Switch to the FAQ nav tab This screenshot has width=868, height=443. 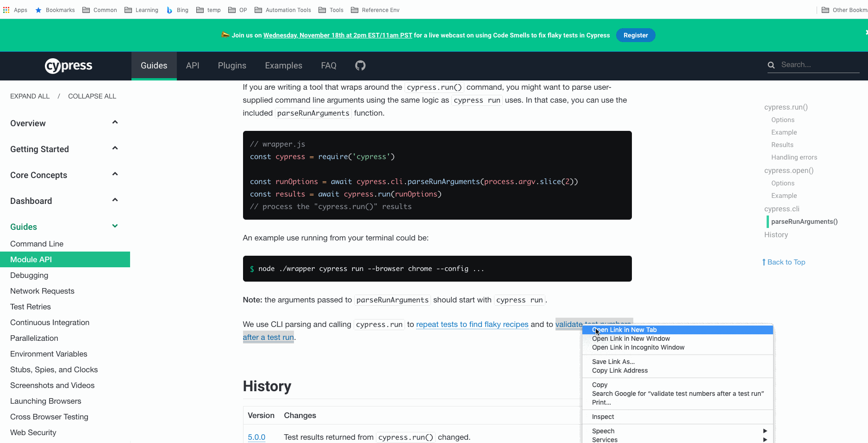(x=329, y=66)
